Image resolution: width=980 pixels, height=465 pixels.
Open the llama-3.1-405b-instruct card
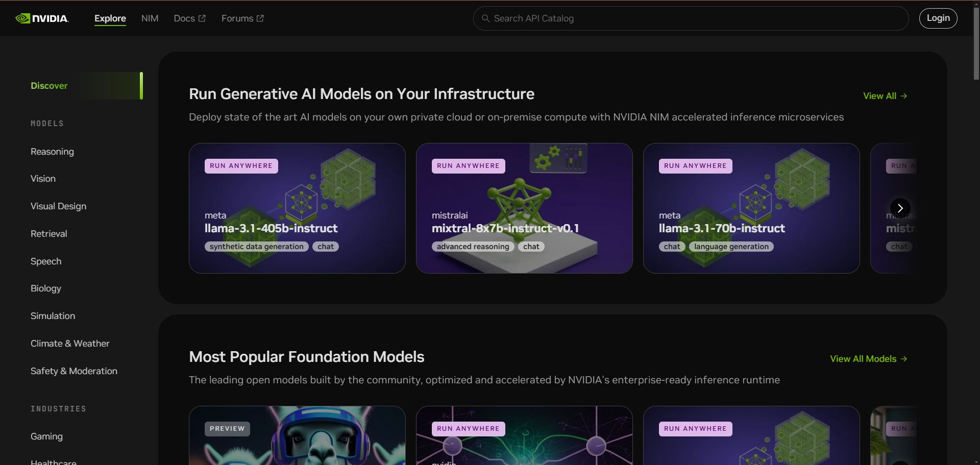[297, 208]
